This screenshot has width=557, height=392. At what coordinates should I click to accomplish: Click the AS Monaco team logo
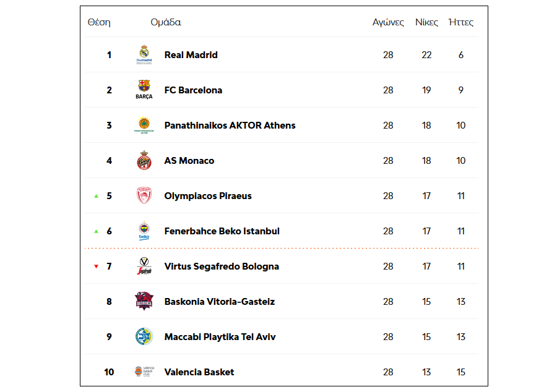(x=144, y=161)
